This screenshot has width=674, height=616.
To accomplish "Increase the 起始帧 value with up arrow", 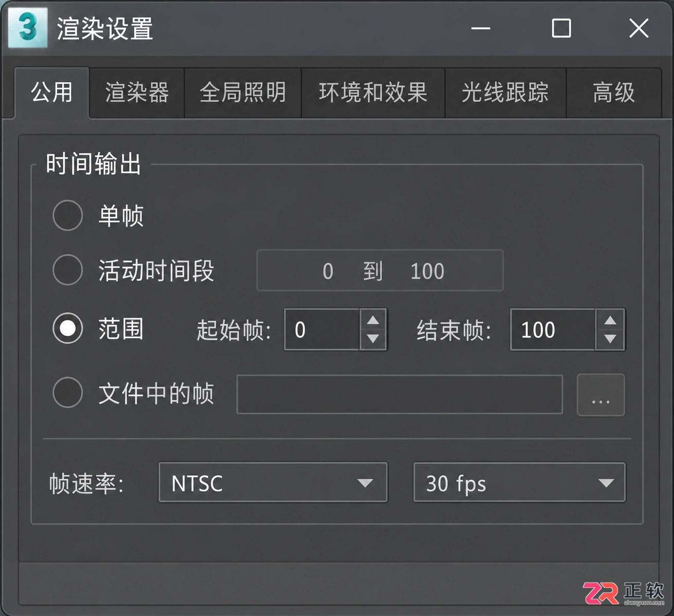I will point(373,320).
